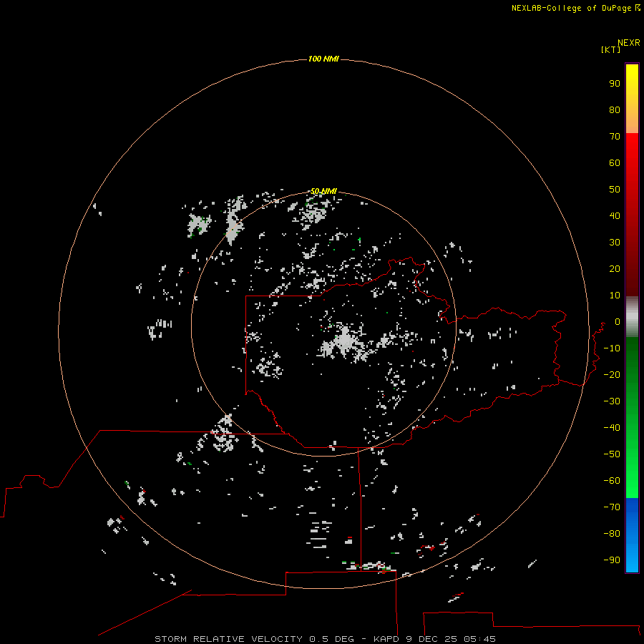Click the yellow segment of the color bar

(x=632, y=99)
